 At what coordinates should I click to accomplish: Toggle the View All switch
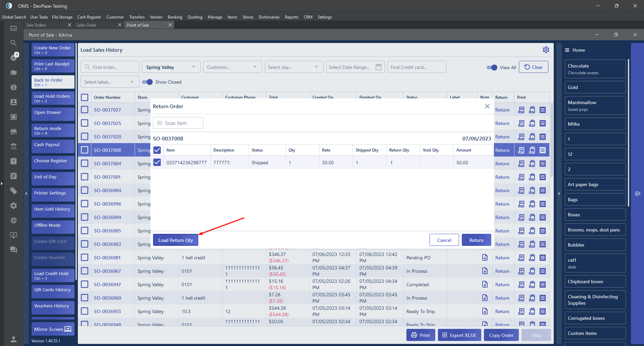point(492,68)
